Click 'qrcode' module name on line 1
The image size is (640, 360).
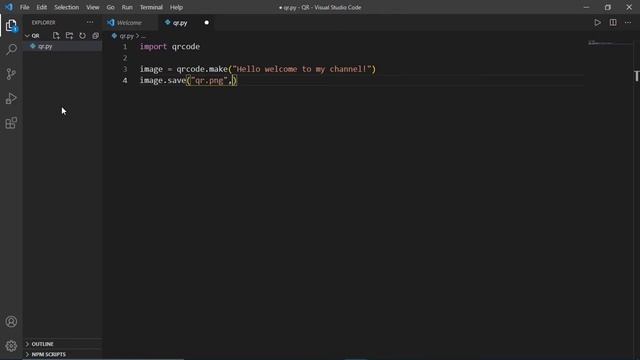[x=186, y=47]
